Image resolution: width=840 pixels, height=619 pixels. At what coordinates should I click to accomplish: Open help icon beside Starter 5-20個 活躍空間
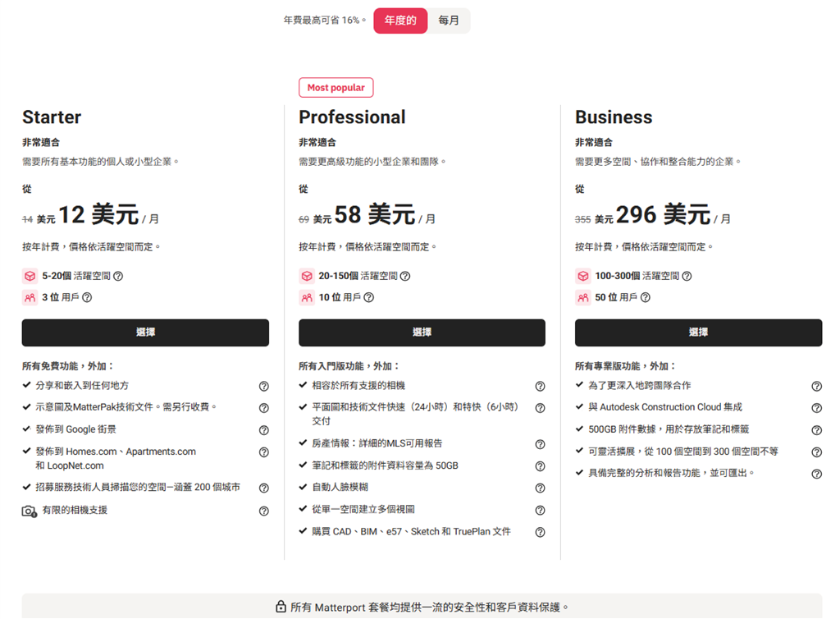[118, 277]
